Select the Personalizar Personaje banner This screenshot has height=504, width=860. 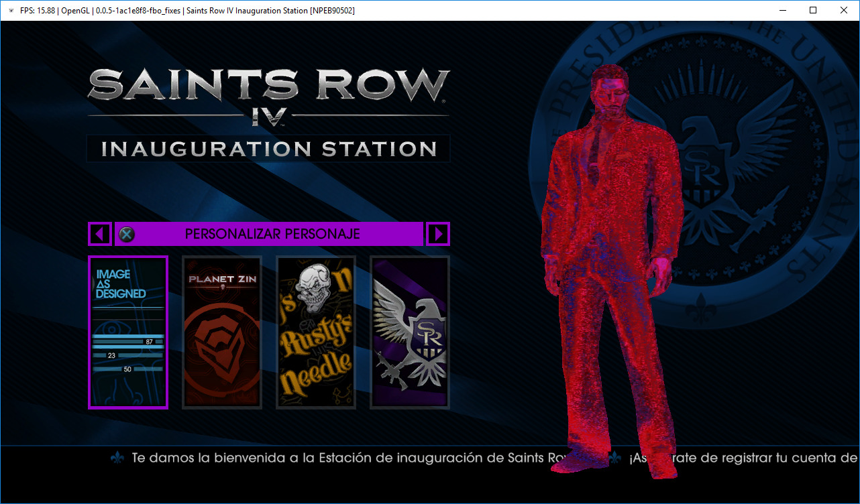[269, 234]
